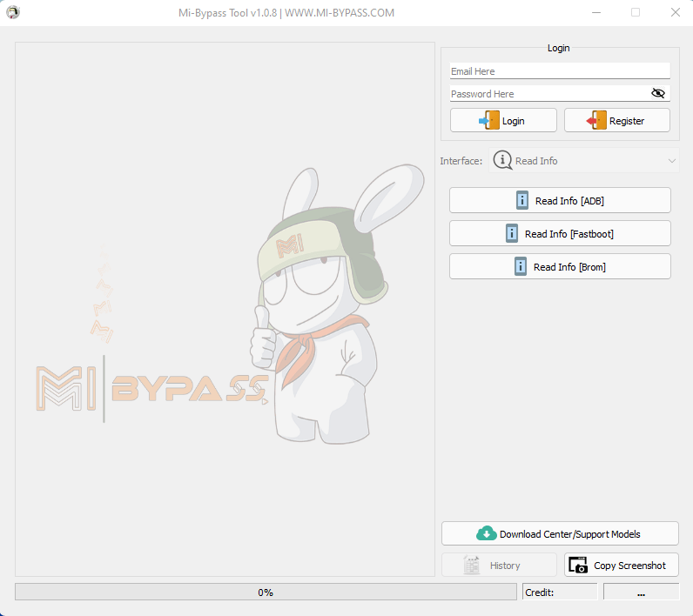Screen dimensions: 693x616
Task: Click the Login button
Action: click(503, 121)
